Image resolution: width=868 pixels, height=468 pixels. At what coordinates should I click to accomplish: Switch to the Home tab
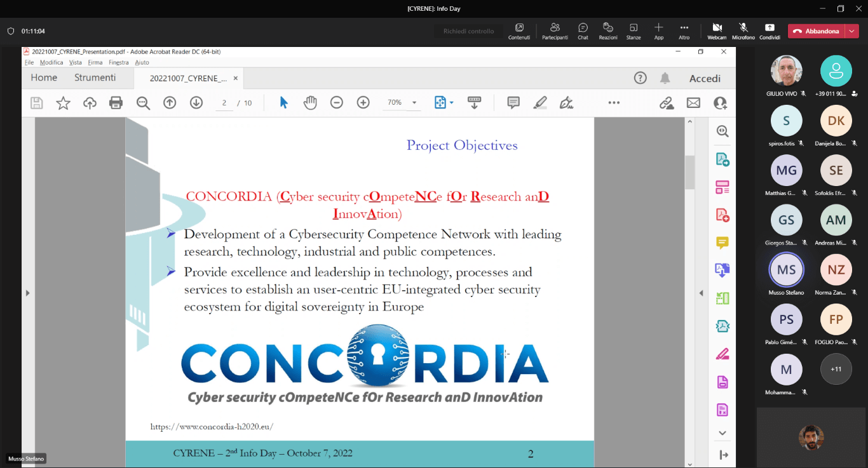coord(44,78)
